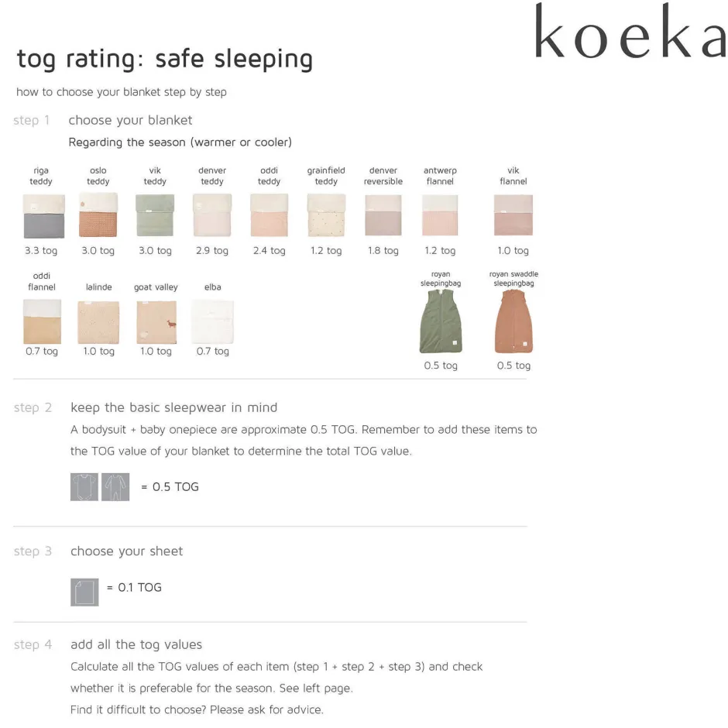Pick the green vik teddy blanket

155,215
